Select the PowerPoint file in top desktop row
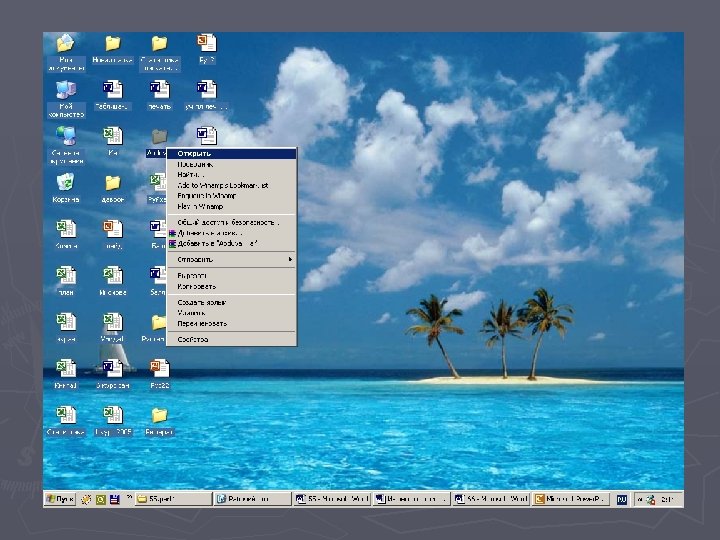Screen dimensions: 720x540 pos(206,44)
